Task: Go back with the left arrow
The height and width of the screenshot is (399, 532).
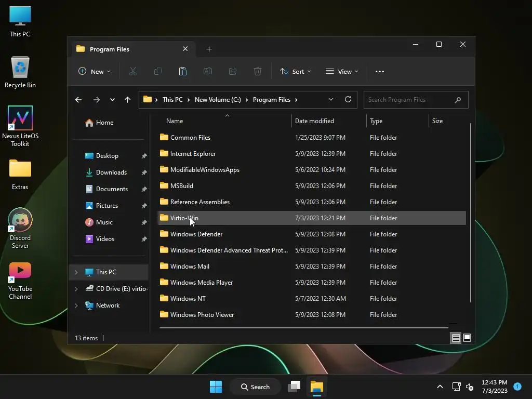Action: 78,100
